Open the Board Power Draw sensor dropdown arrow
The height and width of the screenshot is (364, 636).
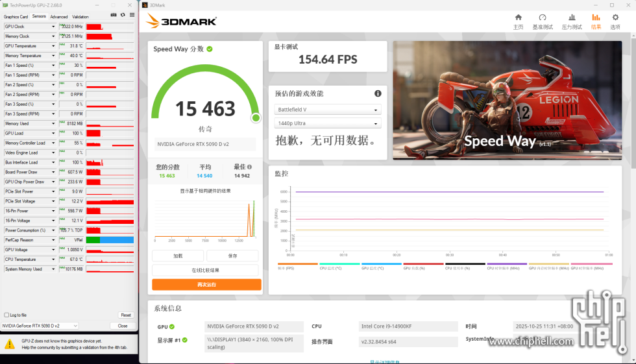pyautogui.click(x=53, y=173)
